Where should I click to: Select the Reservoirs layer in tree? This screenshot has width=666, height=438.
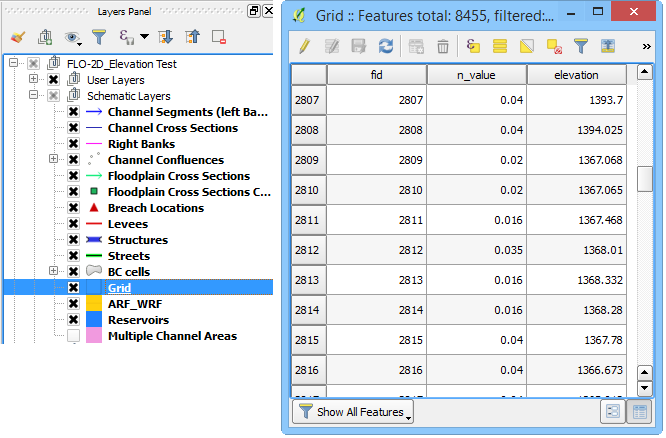click(137, 320)
